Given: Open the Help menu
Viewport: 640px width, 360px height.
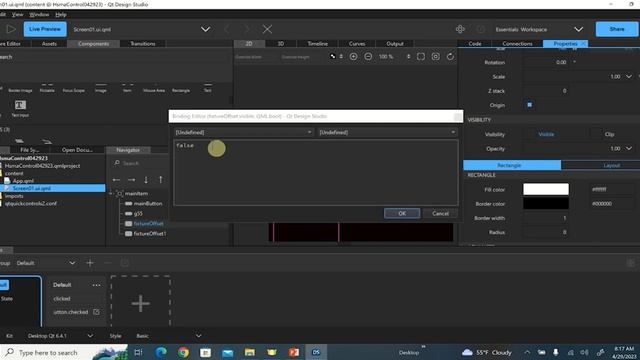Looking at the screenshot, I should [x=61, y=14].
